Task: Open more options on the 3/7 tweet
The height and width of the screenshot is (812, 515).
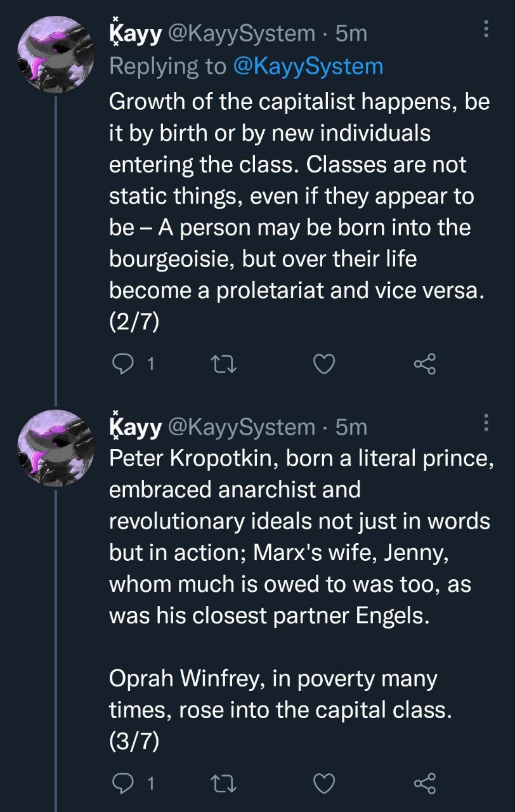Action: tap(486, 422)
